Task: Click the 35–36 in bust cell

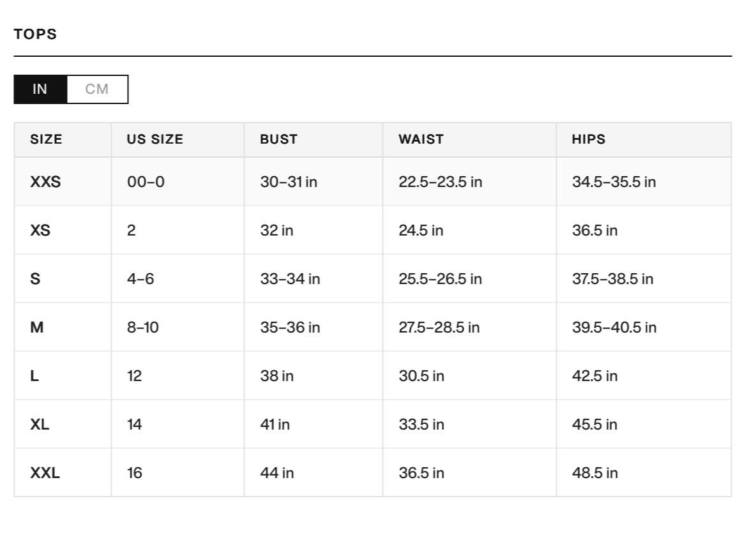Action: (x=291, y=327)
